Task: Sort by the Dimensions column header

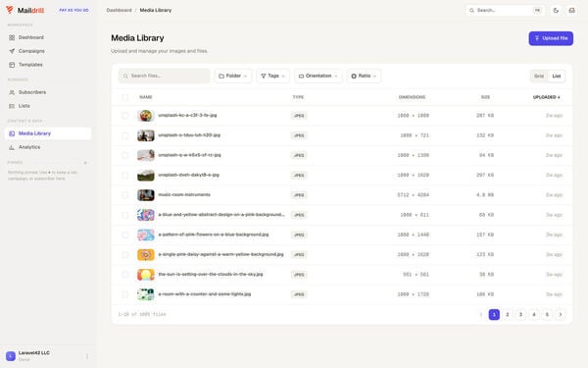Action: click(x=412, y=97)
